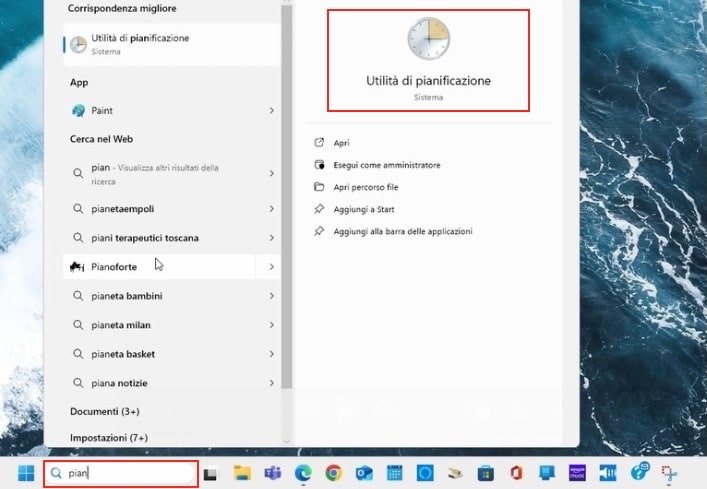707x489 pixels.
Task: Expand the 'pianetaempoli' suggestion chevron
Action: (x=271, y=209)
